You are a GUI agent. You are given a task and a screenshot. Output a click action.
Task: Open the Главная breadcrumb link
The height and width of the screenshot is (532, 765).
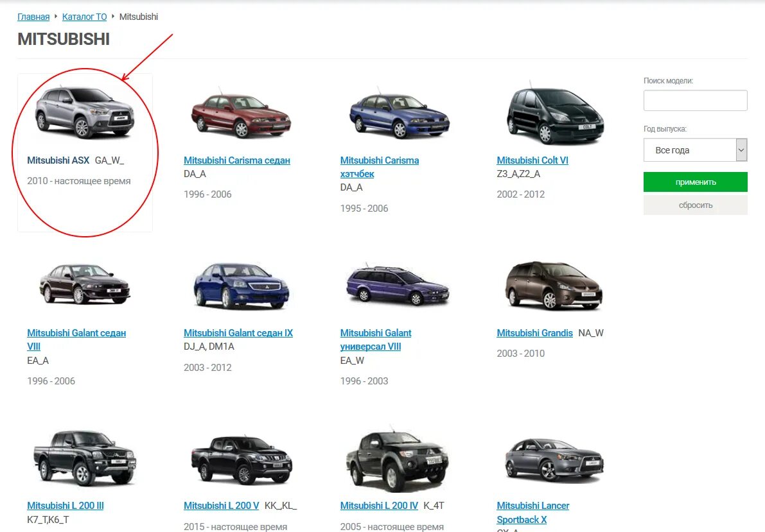tap(33, 17)
